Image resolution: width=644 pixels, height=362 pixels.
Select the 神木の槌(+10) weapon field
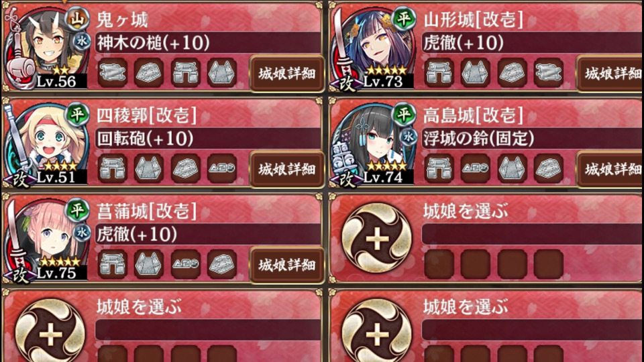[x=208, y=42]
